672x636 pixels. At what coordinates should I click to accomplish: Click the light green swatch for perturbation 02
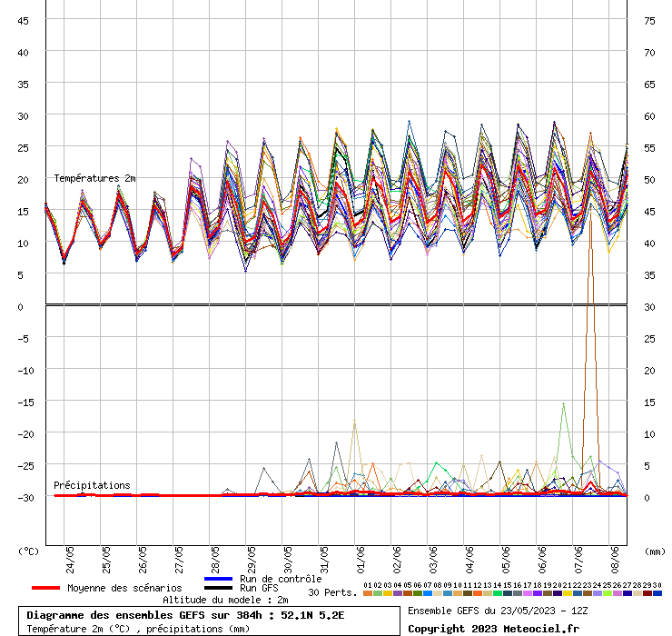click(x=378, y=593)
